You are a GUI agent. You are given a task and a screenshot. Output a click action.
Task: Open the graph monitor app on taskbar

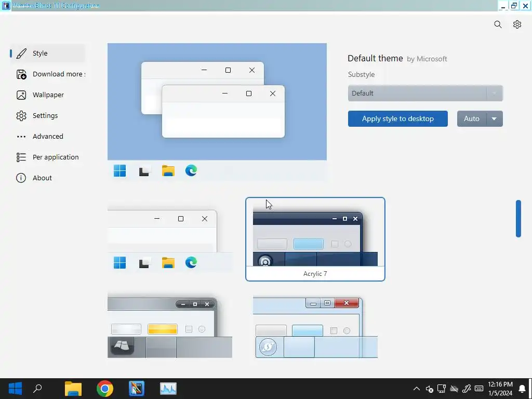pyautogui.click(x=168, y=389)
